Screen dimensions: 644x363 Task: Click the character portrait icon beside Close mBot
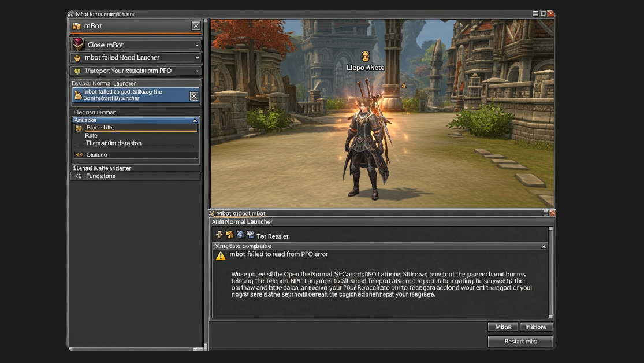tap(77, 45)
